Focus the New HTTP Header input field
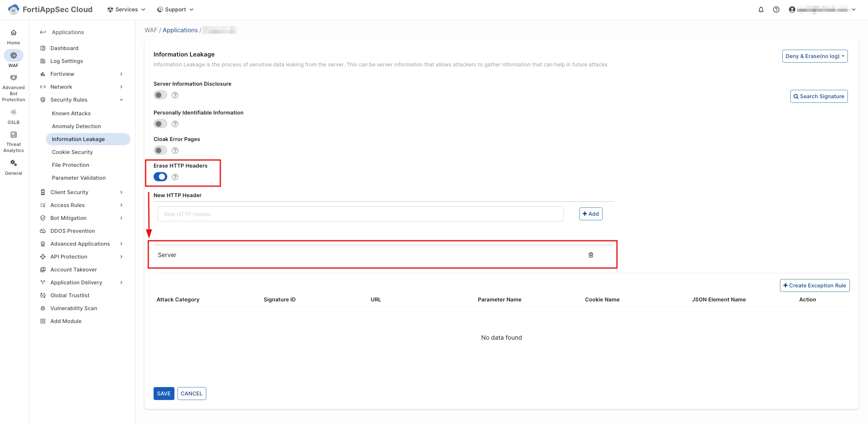The height and width of the screenshot is (425, 868). point(360,214)
